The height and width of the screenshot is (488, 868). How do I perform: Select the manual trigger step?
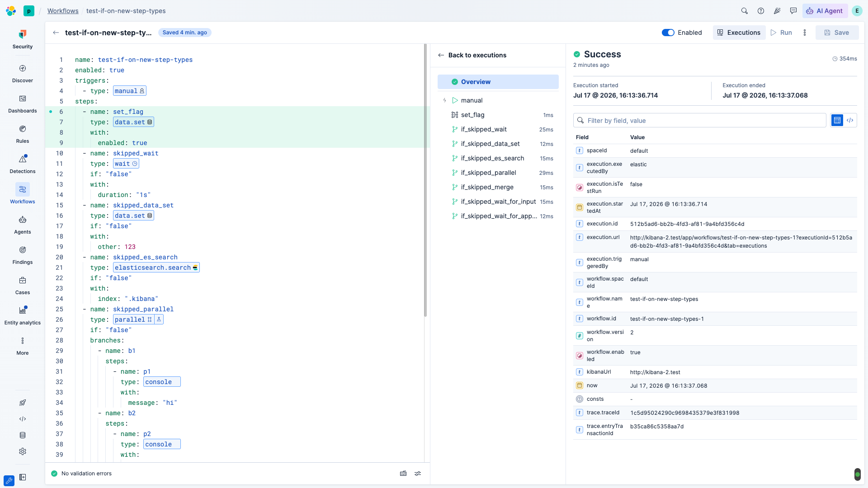[498, 100]
